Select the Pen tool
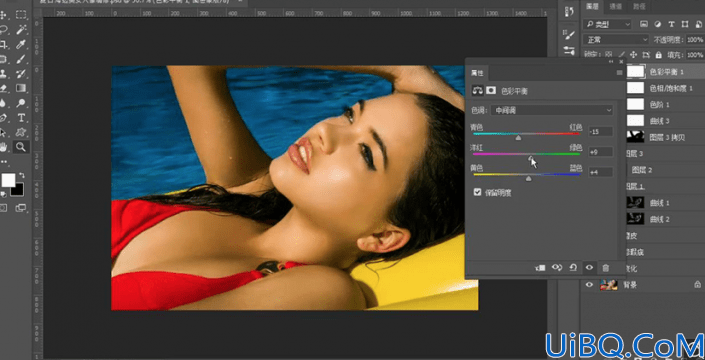 pyautogui.click(x=4, y=118)
